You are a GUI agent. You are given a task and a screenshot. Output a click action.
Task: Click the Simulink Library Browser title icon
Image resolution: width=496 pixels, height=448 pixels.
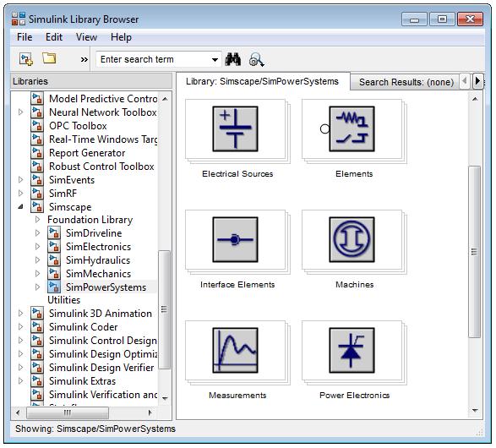(x=19, y=19)
